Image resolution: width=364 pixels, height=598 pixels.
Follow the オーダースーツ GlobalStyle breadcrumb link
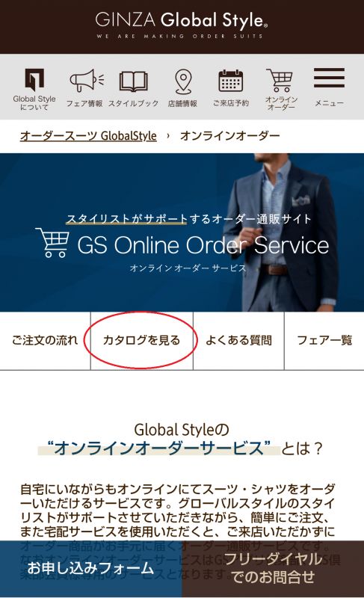88,136
